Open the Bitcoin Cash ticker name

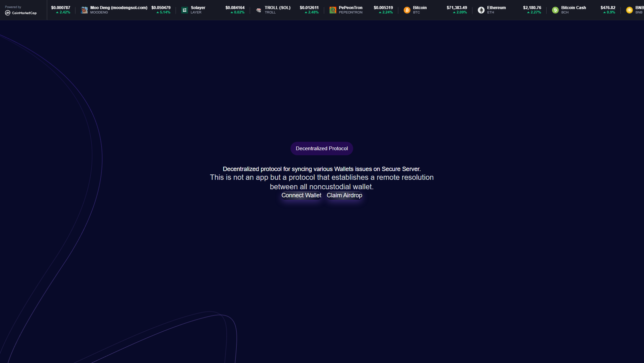point(574,8)
